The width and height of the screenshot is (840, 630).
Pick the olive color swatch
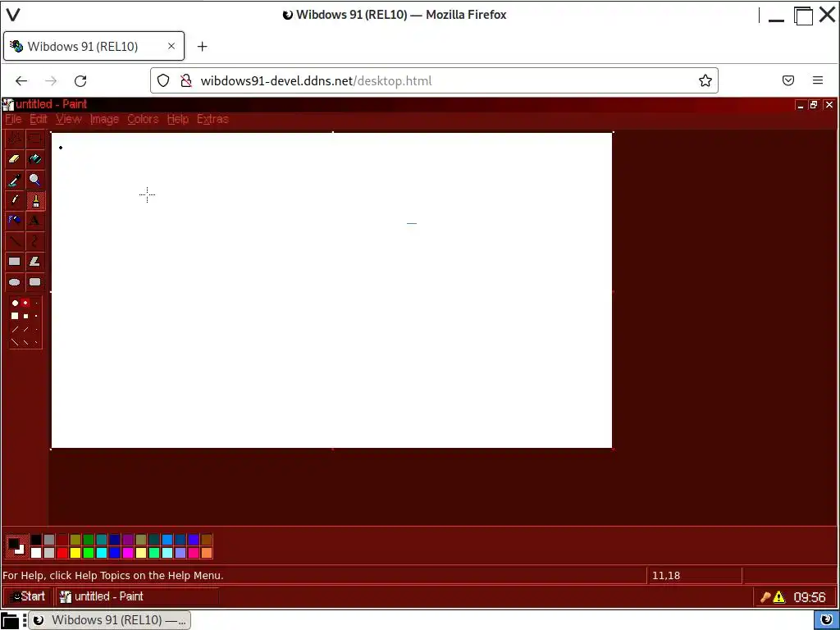75,540
